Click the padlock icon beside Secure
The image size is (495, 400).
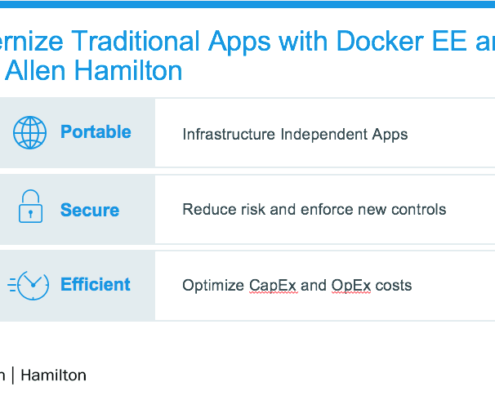coord(30,206)
